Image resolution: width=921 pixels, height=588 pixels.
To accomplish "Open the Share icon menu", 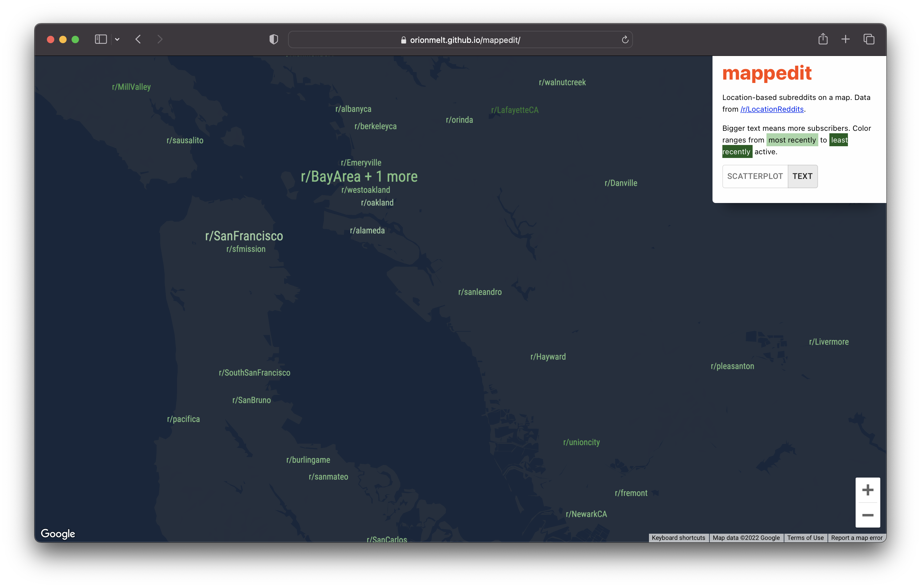I will coord(823,39).
